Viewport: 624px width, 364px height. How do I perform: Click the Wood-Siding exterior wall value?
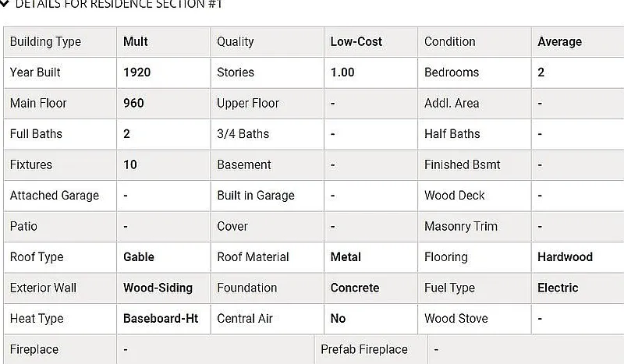coord(158,288)
